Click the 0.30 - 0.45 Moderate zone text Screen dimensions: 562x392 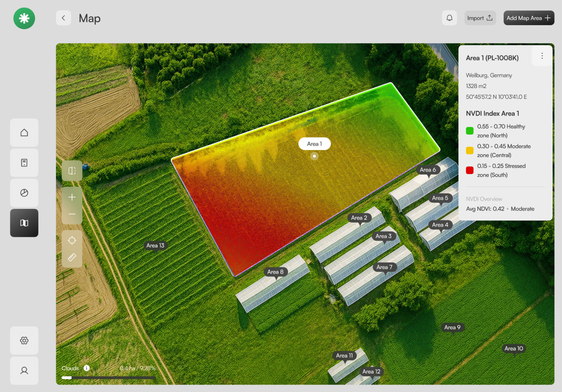click(504, 151)
